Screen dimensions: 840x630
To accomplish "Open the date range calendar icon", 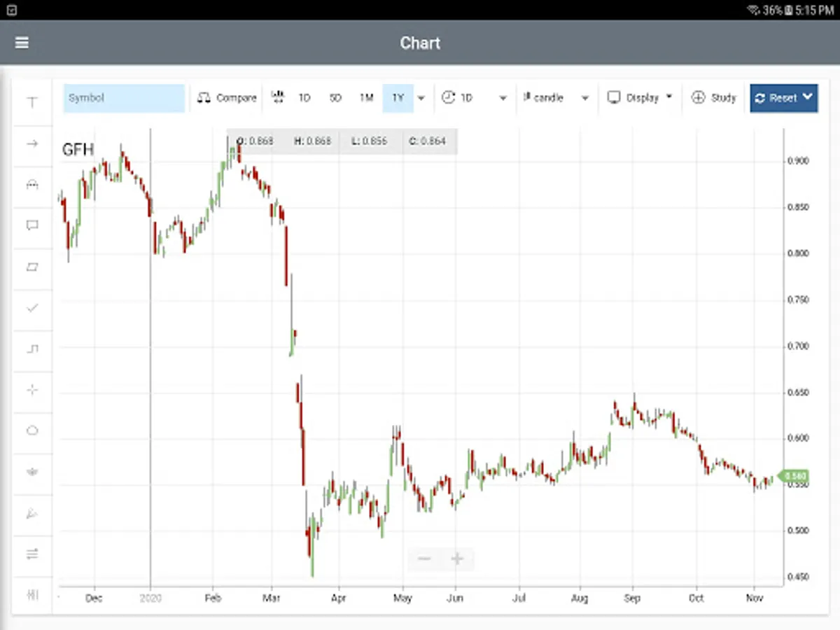I will click(x=278, y=98).
